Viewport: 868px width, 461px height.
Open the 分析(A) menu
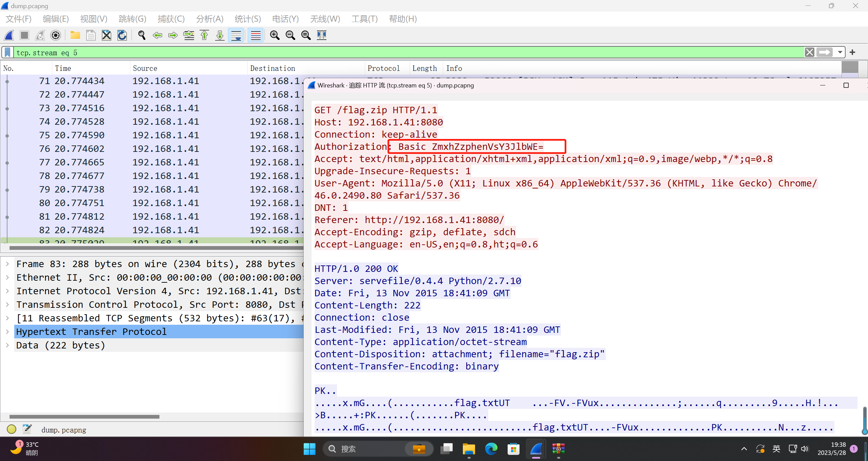[x=209, y=19]
